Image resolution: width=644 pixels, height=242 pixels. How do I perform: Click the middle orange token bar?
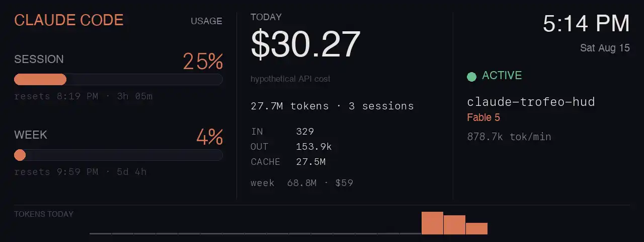(454, 225)
